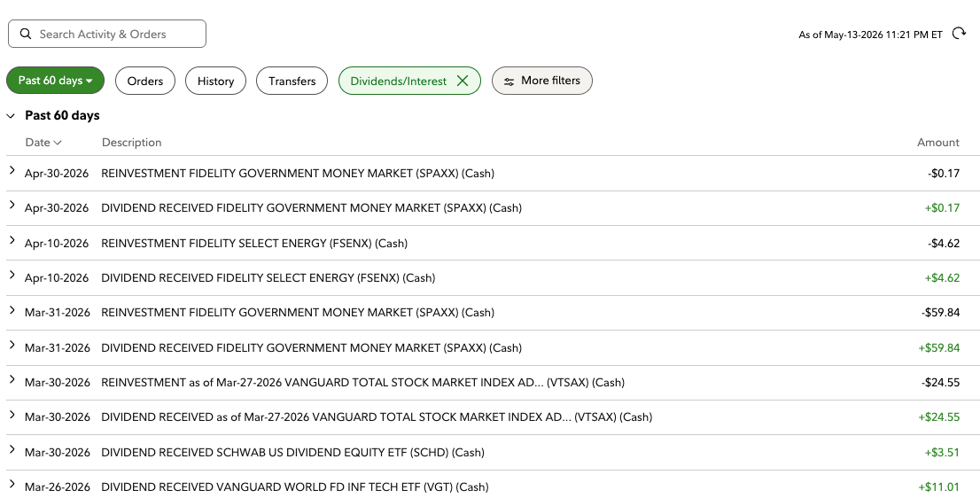Click DIVIDEND RECEIVED FIDELITY SELECT ENERGY description

pos(268,278)
